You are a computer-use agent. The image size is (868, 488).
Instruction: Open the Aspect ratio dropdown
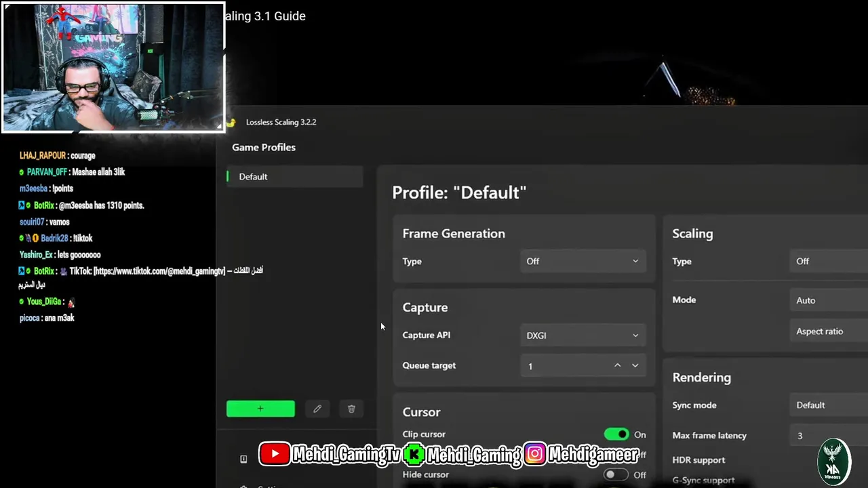click(x=829, y=331)
